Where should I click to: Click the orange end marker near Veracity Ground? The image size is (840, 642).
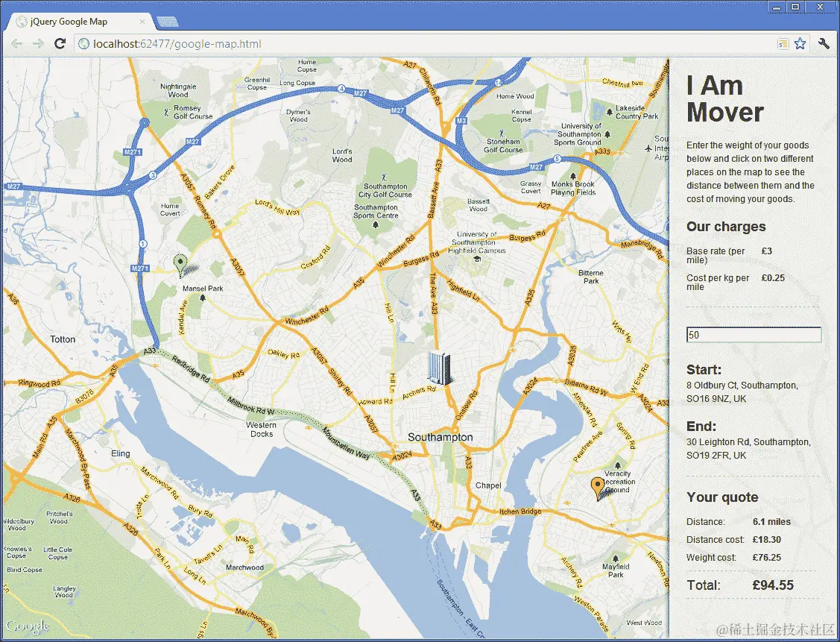(x=597, y=488)
